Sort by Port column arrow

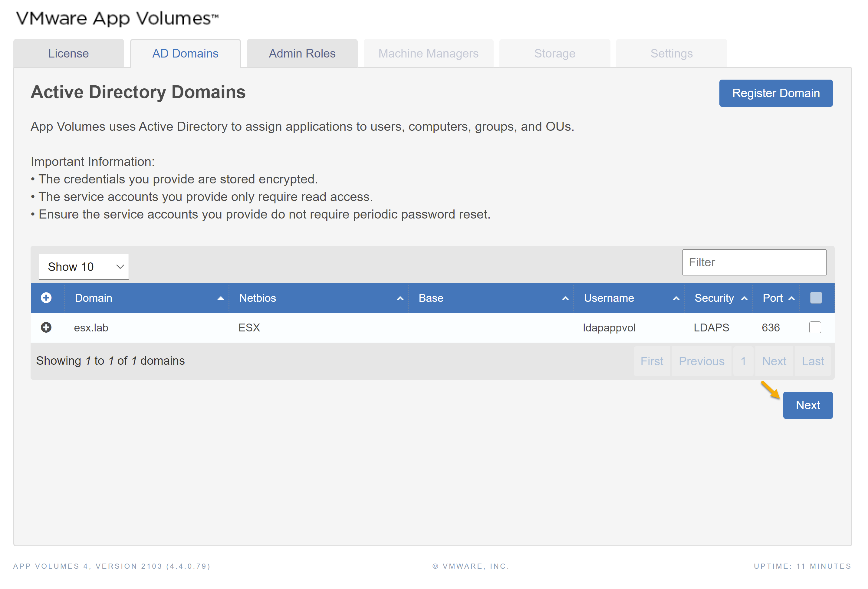click(x=791, y=298)
